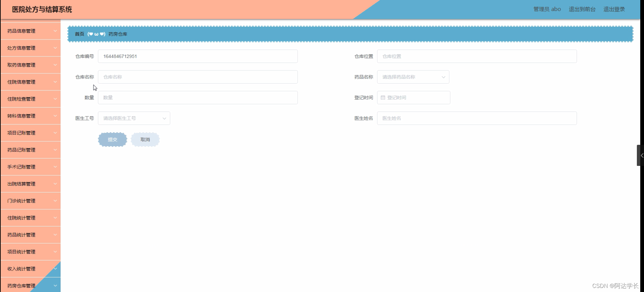Click 医院处方与结算系统 title
This screenshot has height=292, width=644.
tap(42, 10)
